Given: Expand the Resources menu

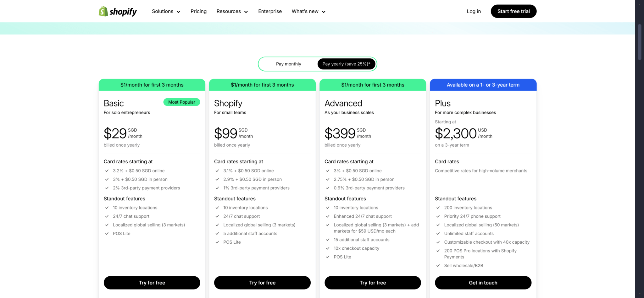Looking at the screenshot, I should click(x=232, y=11).
